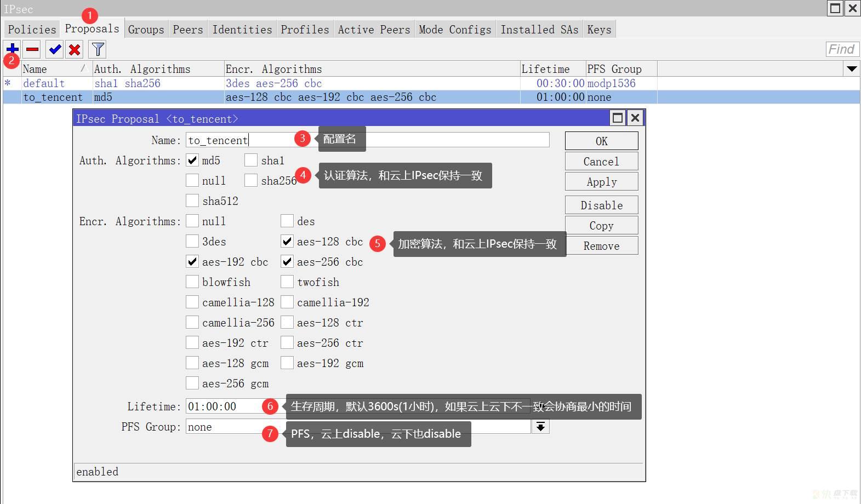Check the blowfish encryption algorithm
The height and width of the screenshot is (504, 861).
tap(192, 282)
